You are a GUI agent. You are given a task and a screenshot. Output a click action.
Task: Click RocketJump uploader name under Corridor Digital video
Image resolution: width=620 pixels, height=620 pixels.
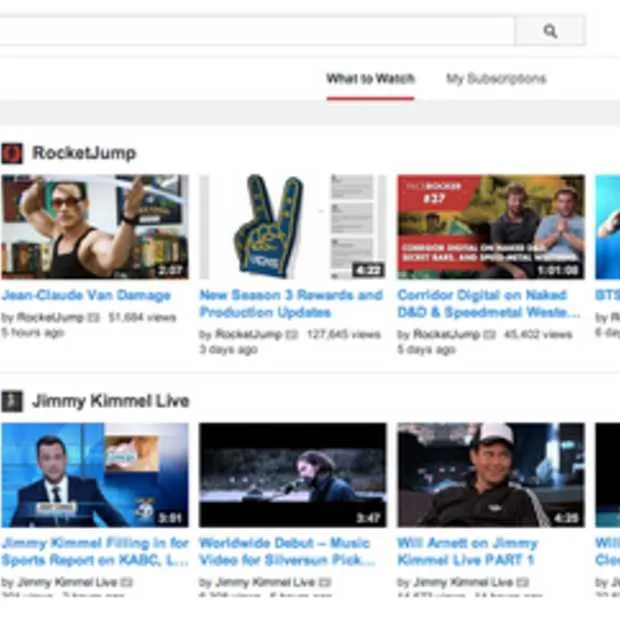tap(446, 335)
